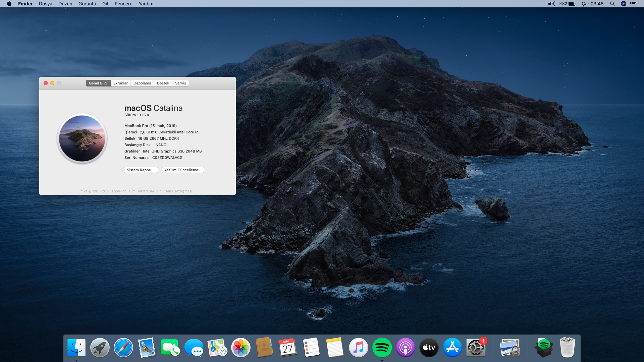Open the Photos app in dock

coord(241,348)
